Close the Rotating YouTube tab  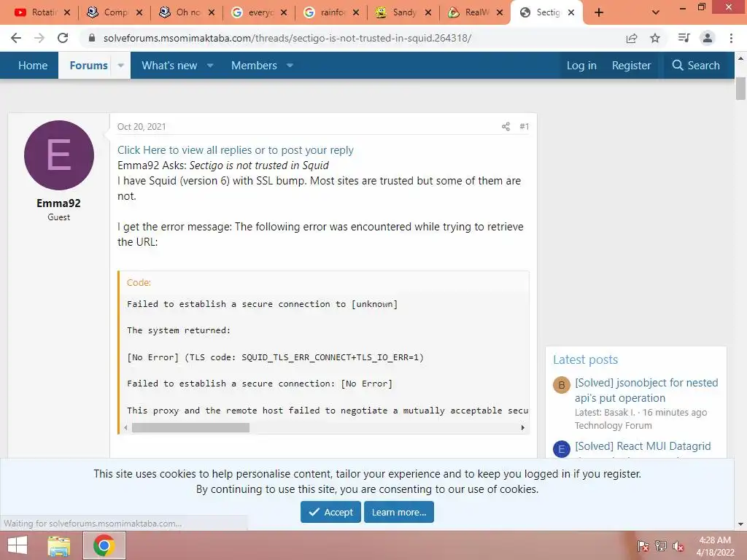click(67, 12)
